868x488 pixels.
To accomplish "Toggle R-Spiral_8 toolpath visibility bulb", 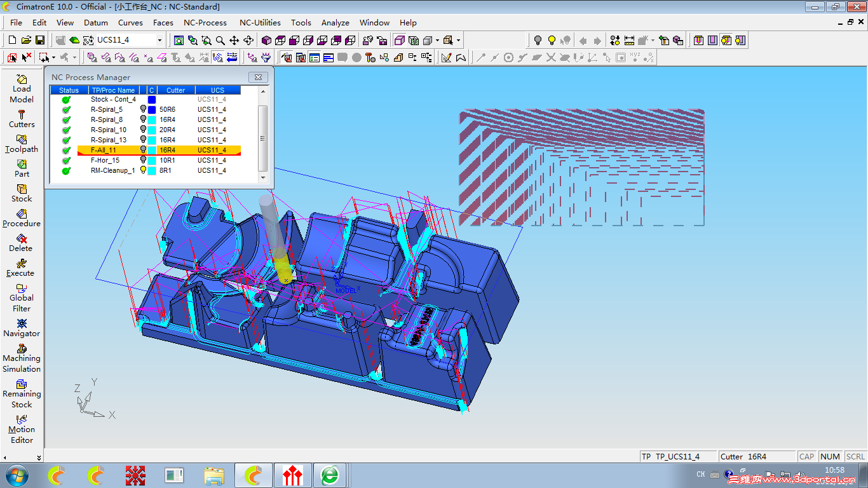I will click(144, 119).
